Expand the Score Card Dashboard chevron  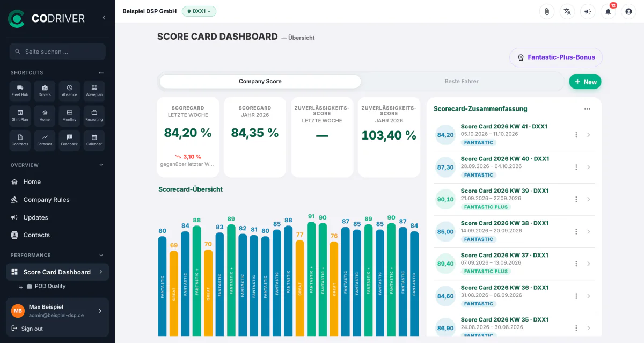pyautogui.click(x=100, y=272)
